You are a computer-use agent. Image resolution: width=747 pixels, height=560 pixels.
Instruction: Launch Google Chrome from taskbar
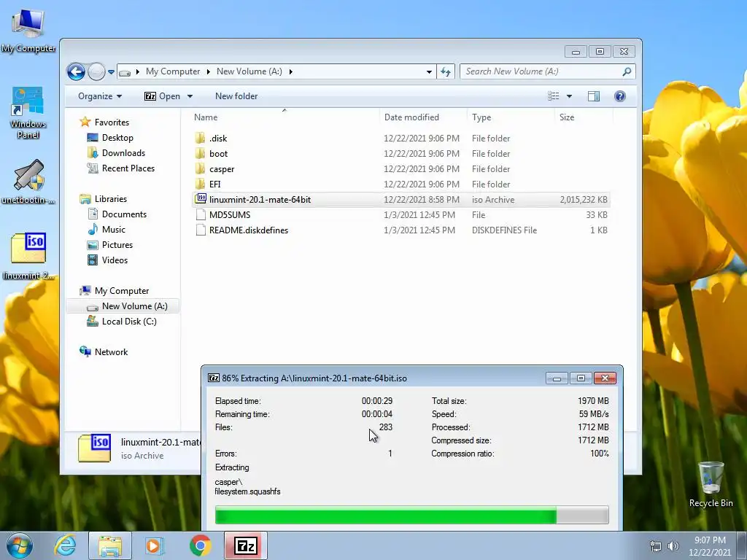(201, 545)
